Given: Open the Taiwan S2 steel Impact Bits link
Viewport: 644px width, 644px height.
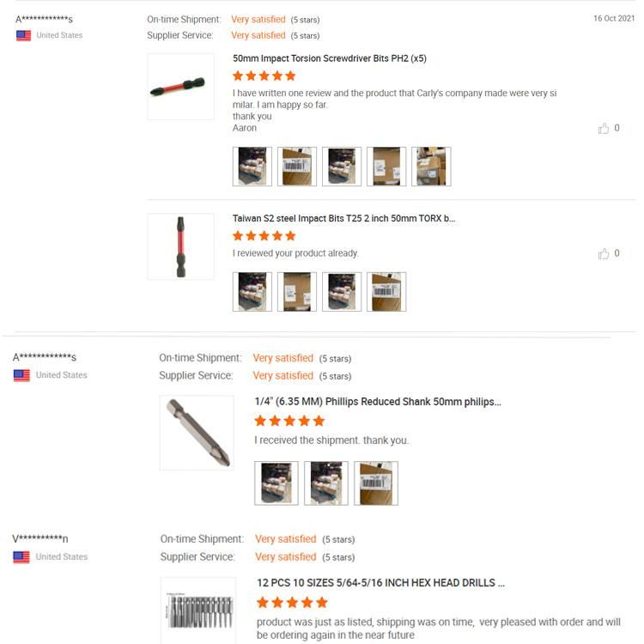Looking at the screenshot, I should tap(343, 218).
